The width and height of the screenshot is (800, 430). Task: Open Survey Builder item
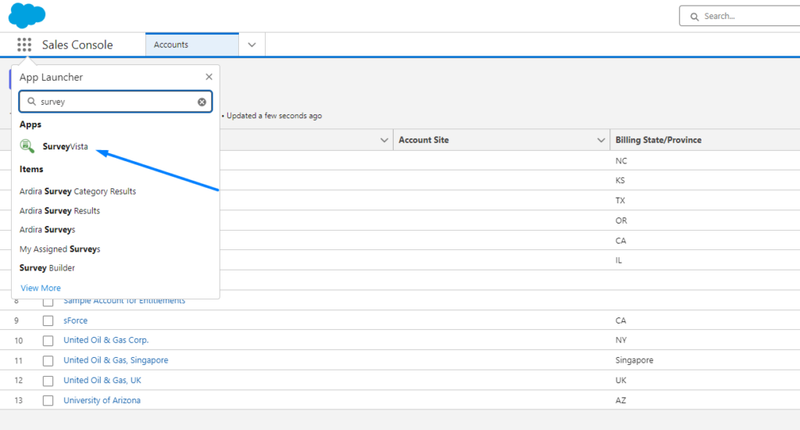(47, 268)
